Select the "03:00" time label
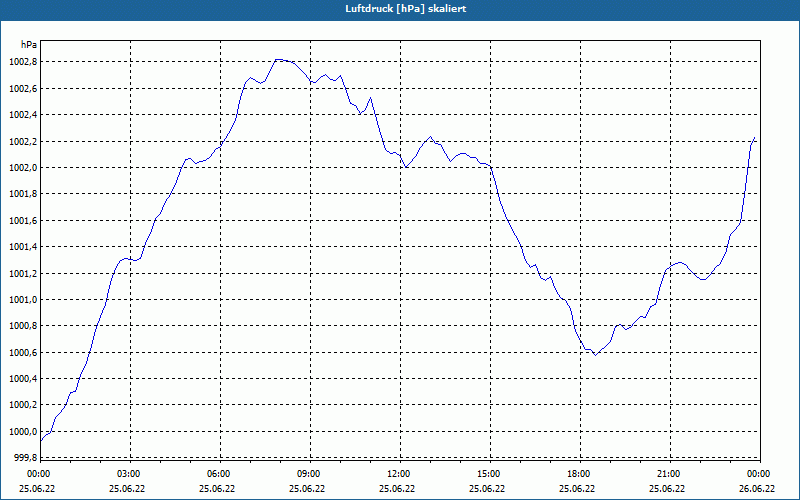The width and height of the screenshot is (800, 500). tap(128, 474)
